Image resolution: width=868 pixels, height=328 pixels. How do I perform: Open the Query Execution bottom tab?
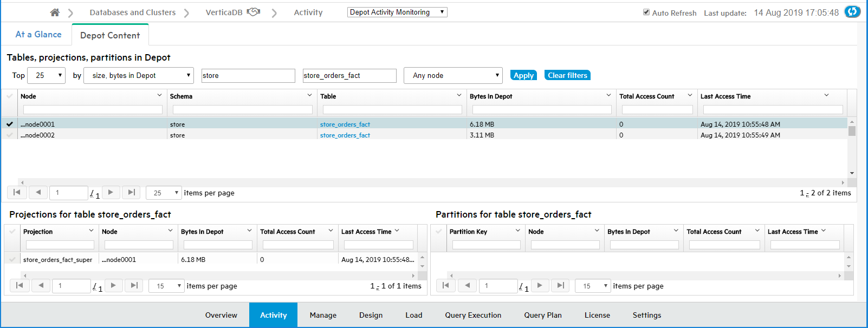(473, 315)
